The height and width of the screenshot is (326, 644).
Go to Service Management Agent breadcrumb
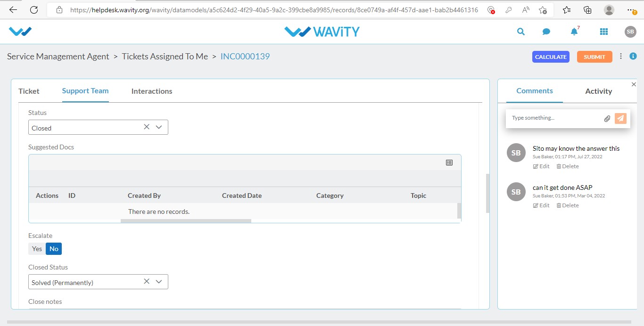pyautogui.click(x=58, y=57)
